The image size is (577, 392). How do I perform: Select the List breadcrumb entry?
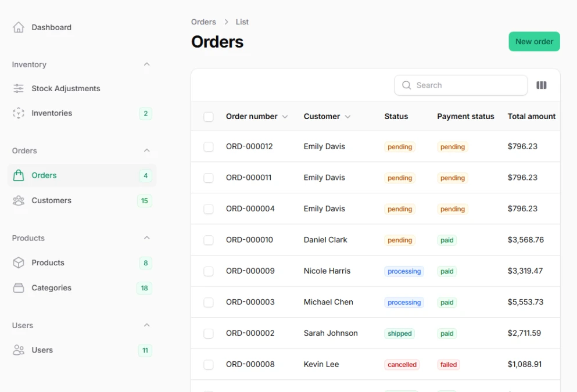pyautogui.click(x=242, y=21)
